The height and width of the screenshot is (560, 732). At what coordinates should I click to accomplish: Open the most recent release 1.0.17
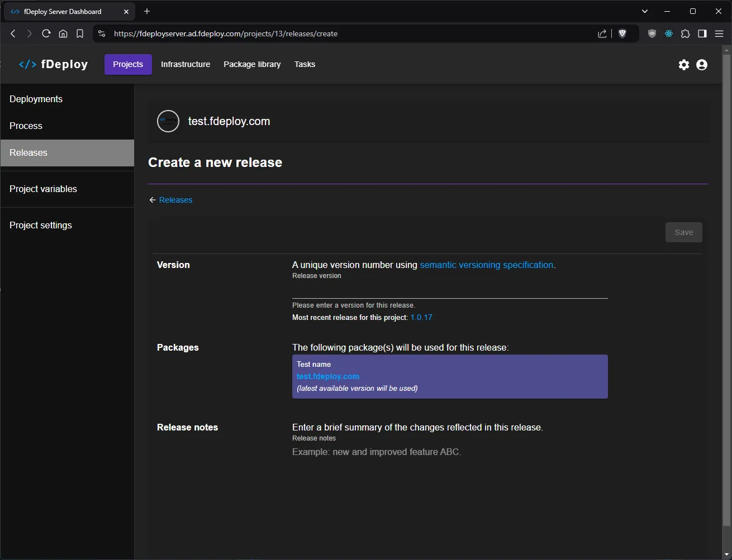[421, 317]
